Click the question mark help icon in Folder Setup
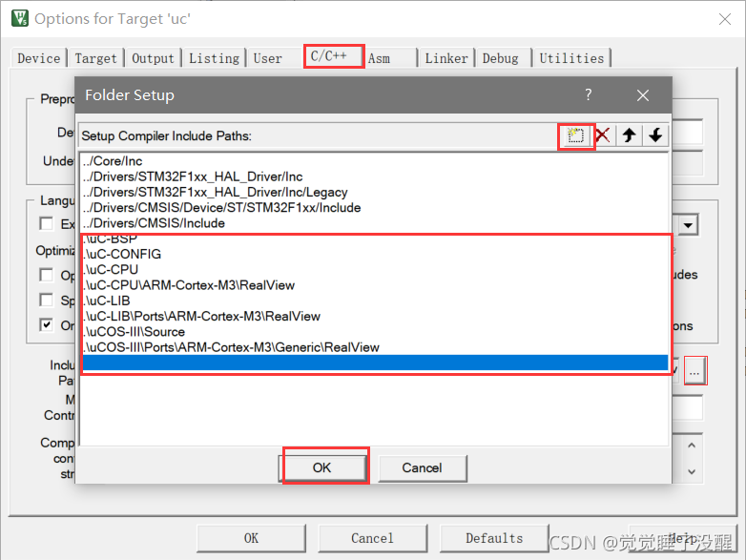 tap(589, 94)
